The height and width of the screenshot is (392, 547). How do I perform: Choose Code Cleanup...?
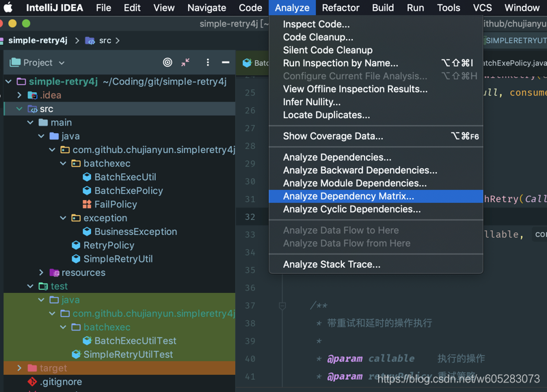click(375, 37)
